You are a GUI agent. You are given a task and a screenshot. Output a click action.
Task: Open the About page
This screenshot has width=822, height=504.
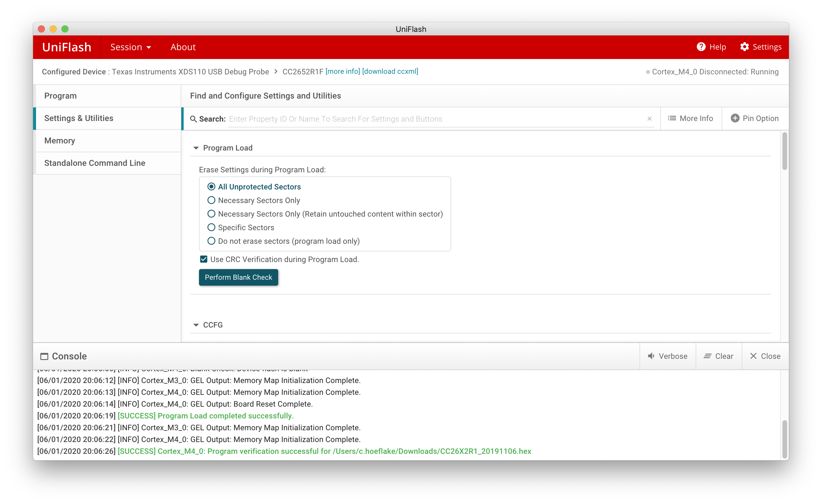point(183,47)
